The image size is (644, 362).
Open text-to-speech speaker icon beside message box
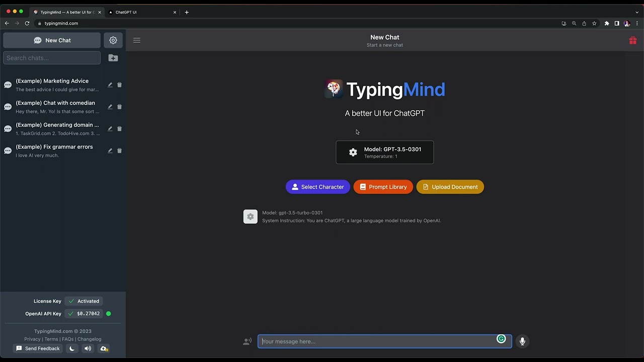[247, 341]
